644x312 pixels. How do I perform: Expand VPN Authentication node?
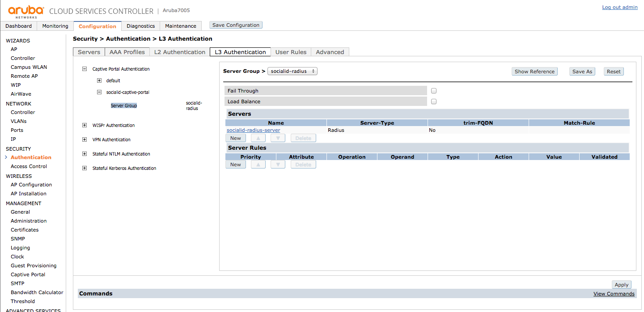tap(84, 139)
